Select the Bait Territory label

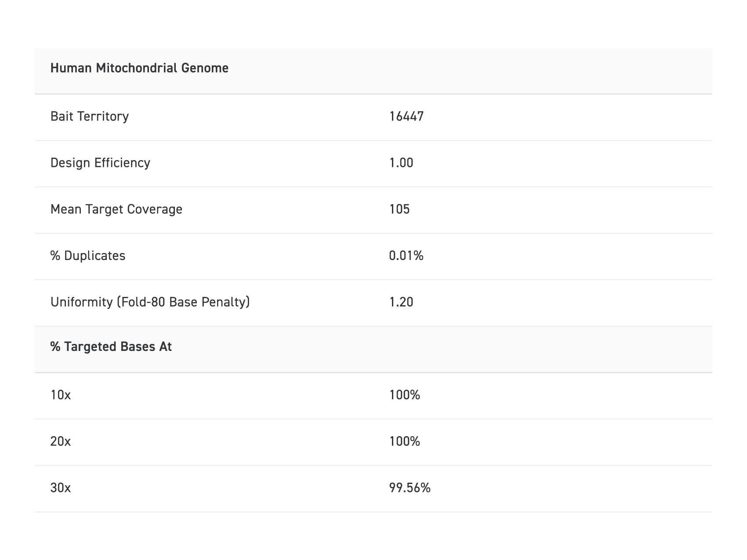pos(90,116)
